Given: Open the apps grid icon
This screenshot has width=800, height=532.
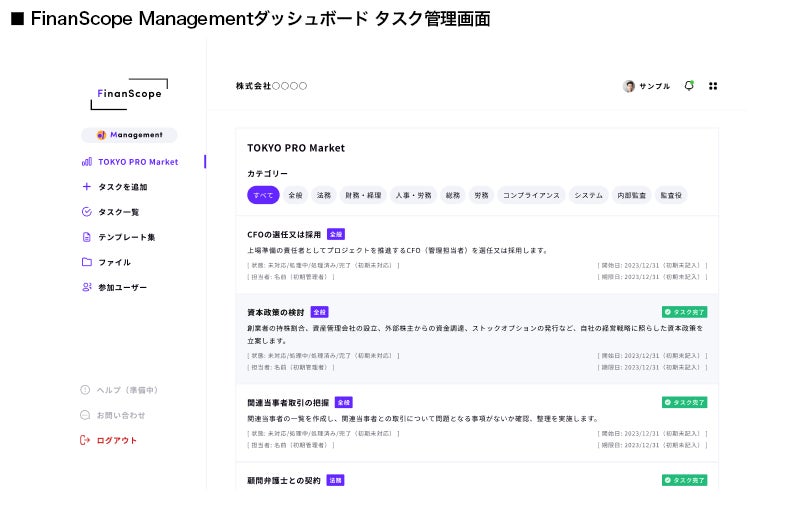Looking at the screenshot, I should click(x=713, y=86).
